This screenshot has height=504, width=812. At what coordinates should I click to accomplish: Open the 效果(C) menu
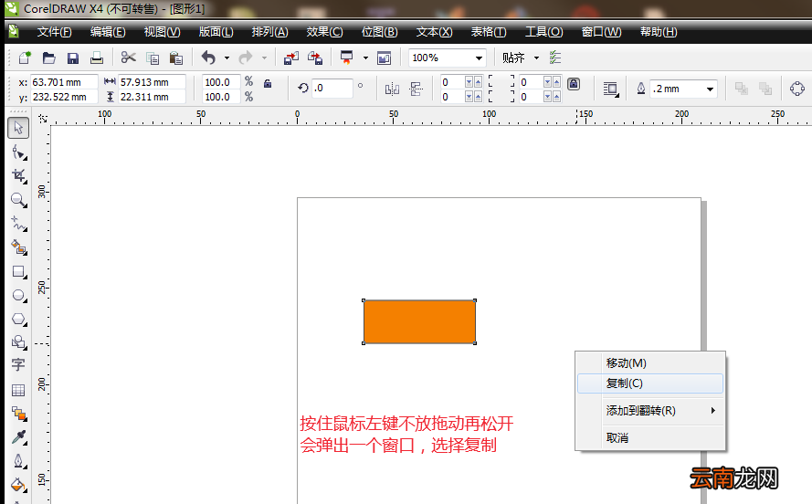pos(324,32)
